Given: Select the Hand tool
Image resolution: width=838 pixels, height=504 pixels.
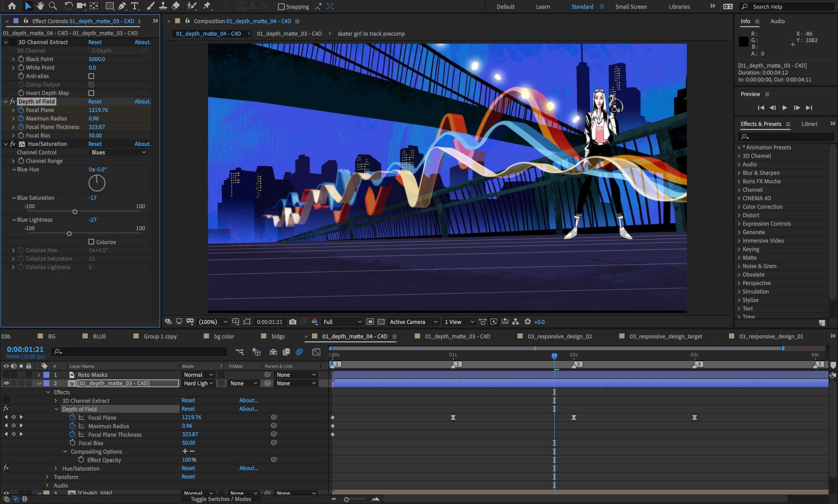Looking at the screenshot, I should coord(40,6).
